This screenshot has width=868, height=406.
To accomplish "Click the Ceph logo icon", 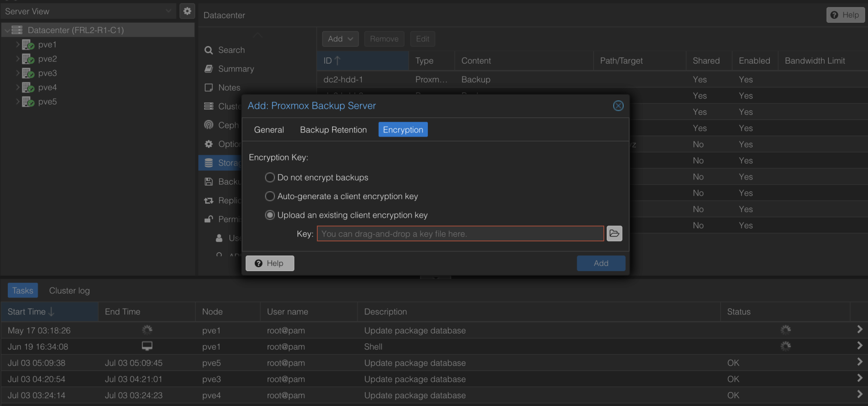I will pos(209,125).
